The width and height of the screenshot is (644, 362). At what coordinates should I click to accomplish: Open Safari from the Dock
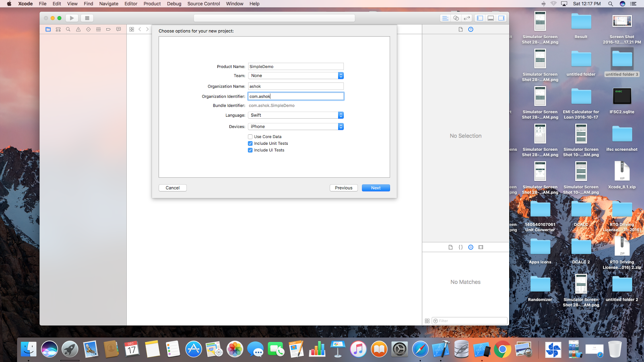point(420,349)
